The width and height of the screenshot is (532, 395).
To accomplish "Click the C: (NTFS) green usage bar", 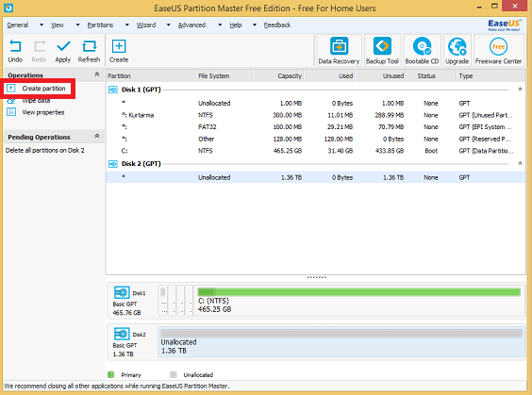I will click(359, 292).
